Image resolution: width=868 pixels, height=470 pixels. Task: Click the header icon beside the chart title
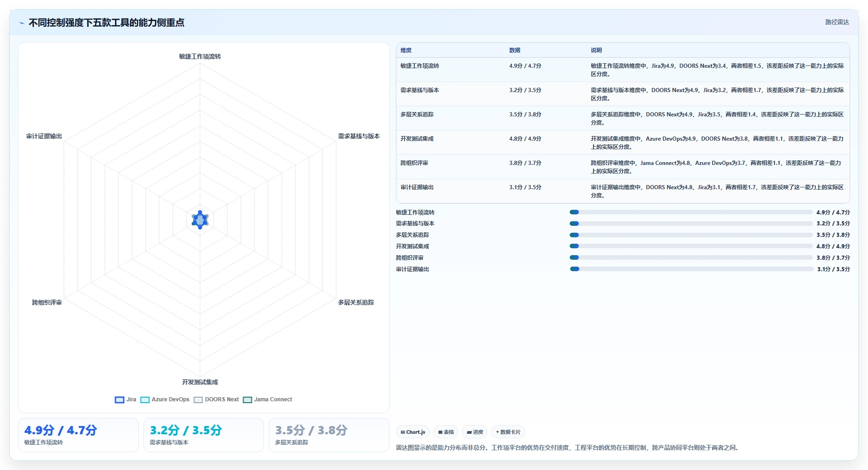click(x=22, y=23)
